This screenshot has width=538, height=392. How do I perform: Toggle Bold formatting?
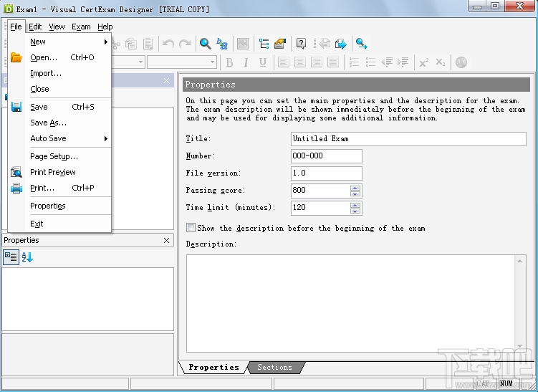[x=229, y=62]
